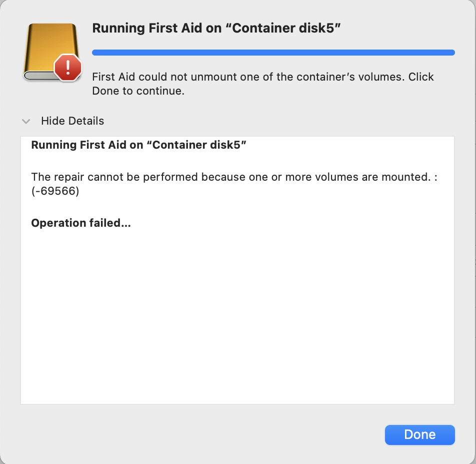The width and height of the screenshot is (476, 464).
Task: Click the silver base of the drive icon
Action: [x=40, y=77]
